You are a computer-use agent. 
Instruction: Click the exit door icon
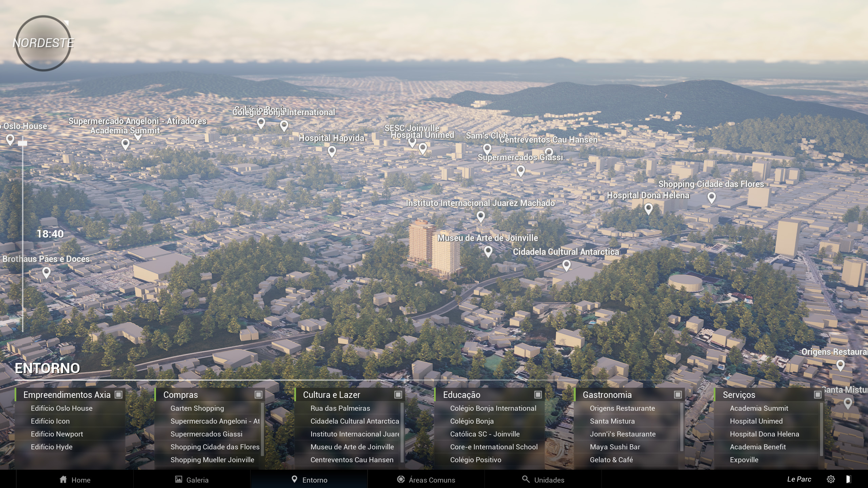(848, 479)
